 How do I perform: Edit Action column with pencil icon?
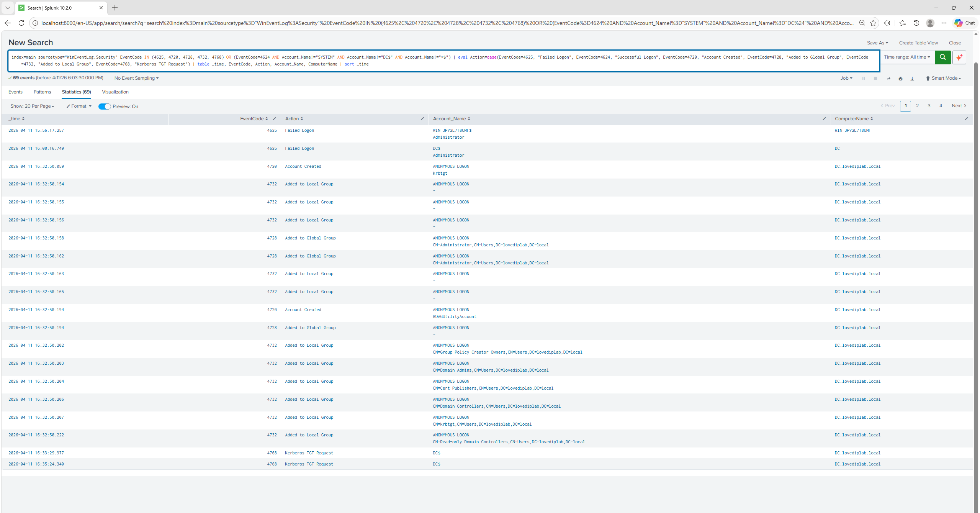pyautogui.click(x=422, y=119)
